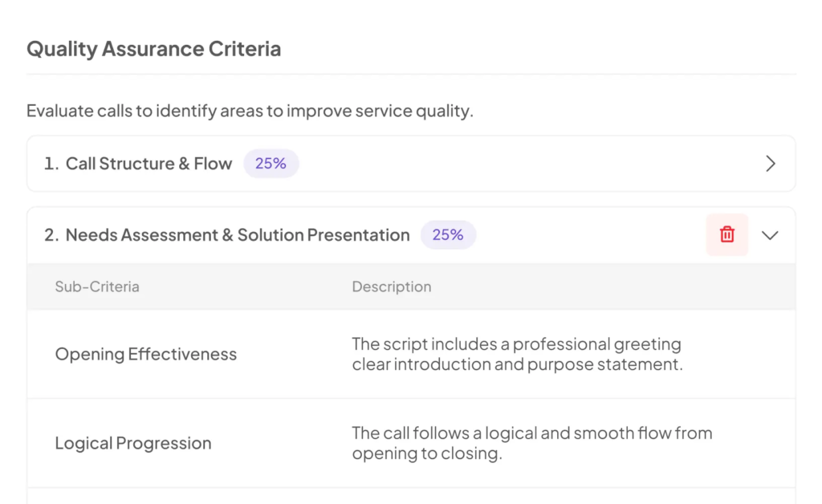Expand the Call Structure & Flow chevron

(x=770, y=164)
